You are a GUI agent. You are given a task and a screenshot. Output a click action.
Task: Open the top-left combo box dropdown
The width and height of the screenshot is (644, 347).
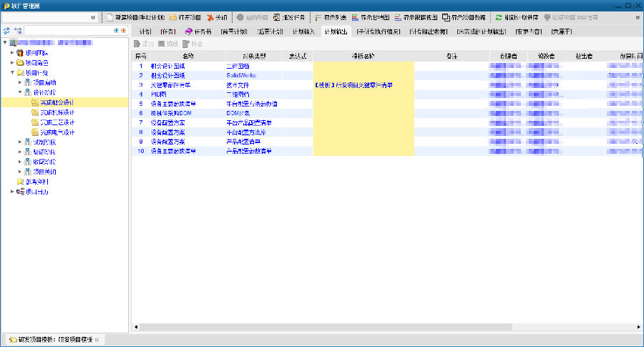(x=94, y=16)
